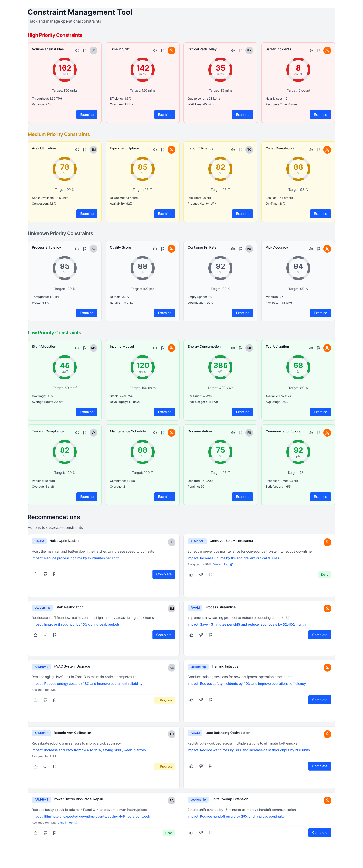This screenshot has height=868, width=363.
Task: Thumbs up the Power Distribution Panel Repair recommendation
Action: [35, 833]
